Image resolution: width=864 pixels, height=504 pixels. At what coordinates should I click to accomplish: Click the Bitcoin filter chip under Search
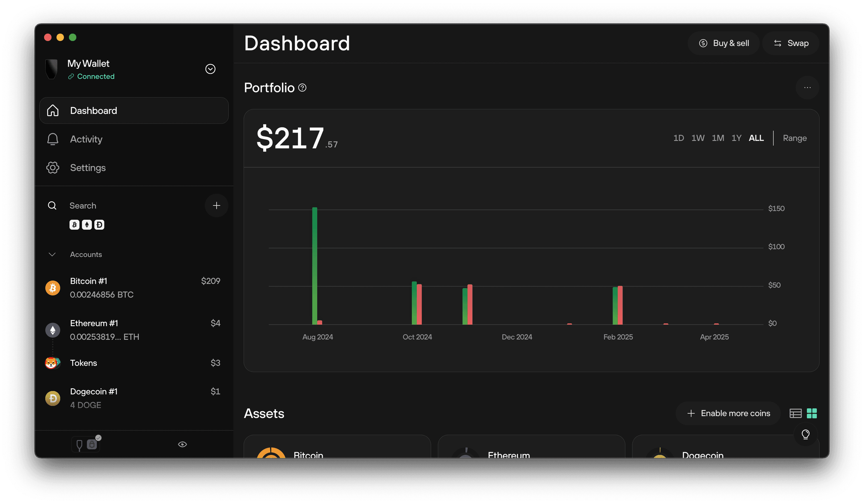(x=74, y=225)
